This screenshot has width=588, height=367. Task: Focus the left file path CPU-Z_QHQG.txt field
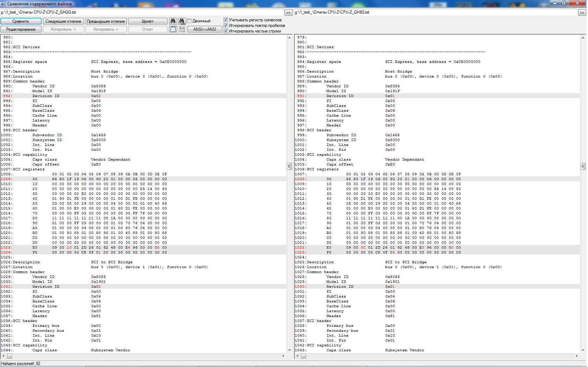[142, 12]
